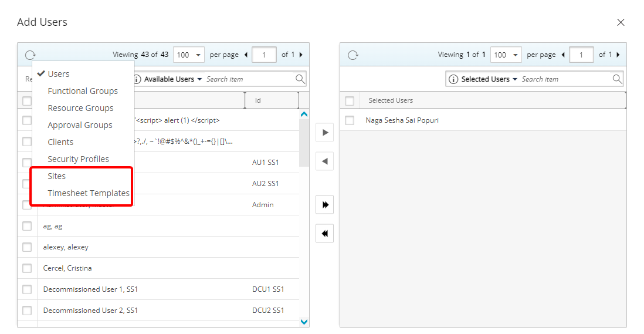This screenshot has height=334, width=644.
Task: Click the move all left double-arrow button
Action: [x=324, y=234]
